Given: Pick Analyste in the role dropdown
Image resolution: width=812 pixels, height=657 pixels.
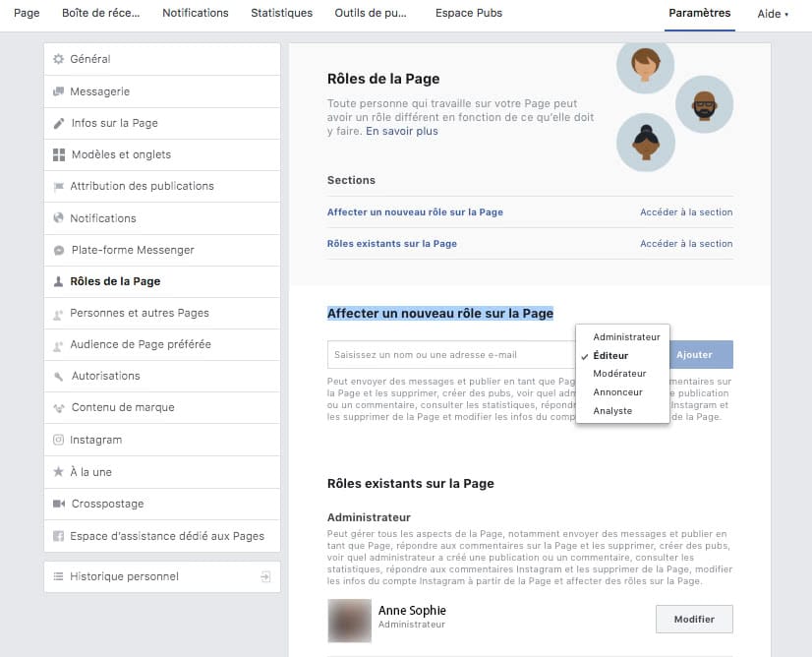Looking at the screenshot, I should [x=612, y=411].
